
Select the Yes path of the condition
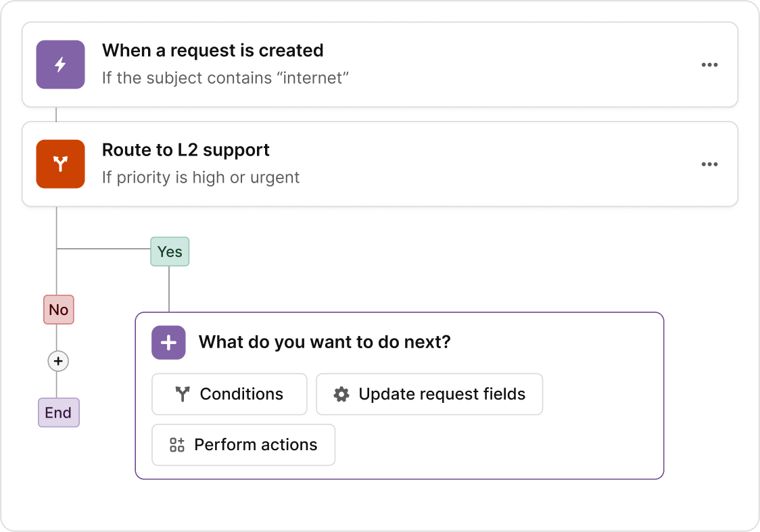pyautogui.click(x=169, y=251)
